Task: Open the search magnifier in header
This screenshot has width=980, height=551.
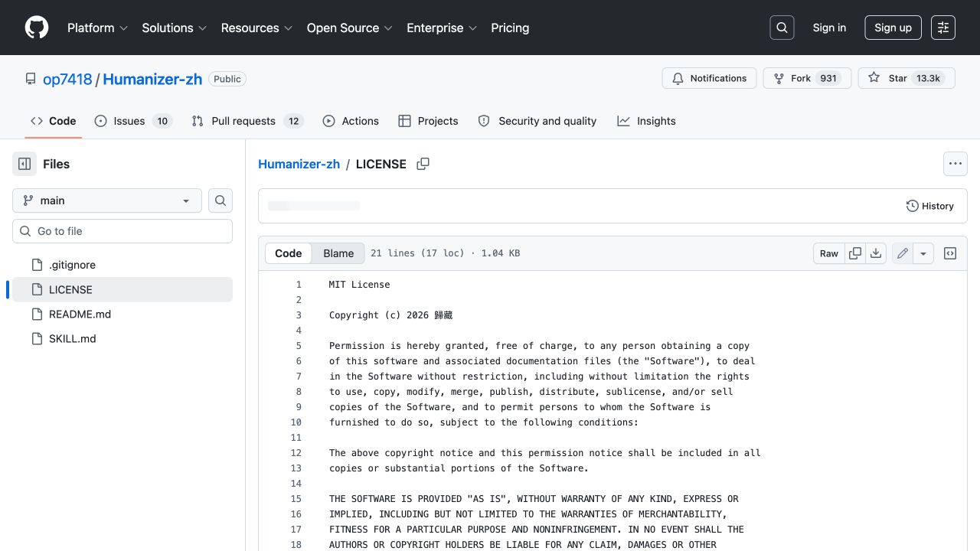Action: (782, 28)
